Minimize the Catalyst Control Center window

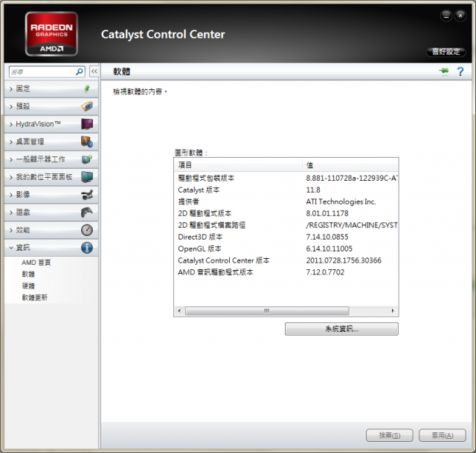(x=446, y=16)
